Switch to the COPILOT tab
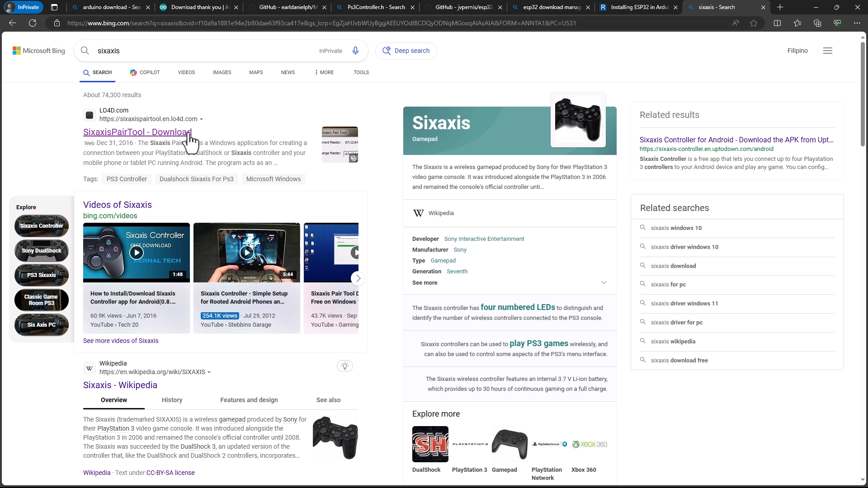This screenshot has height=488, width=868. tap(145, 72)
